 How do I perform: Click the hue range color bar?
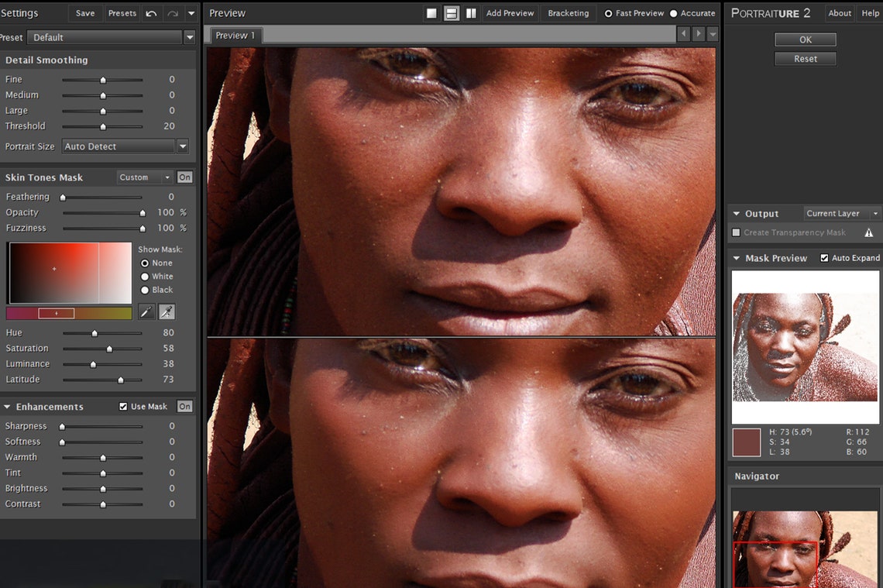point(69,313)
